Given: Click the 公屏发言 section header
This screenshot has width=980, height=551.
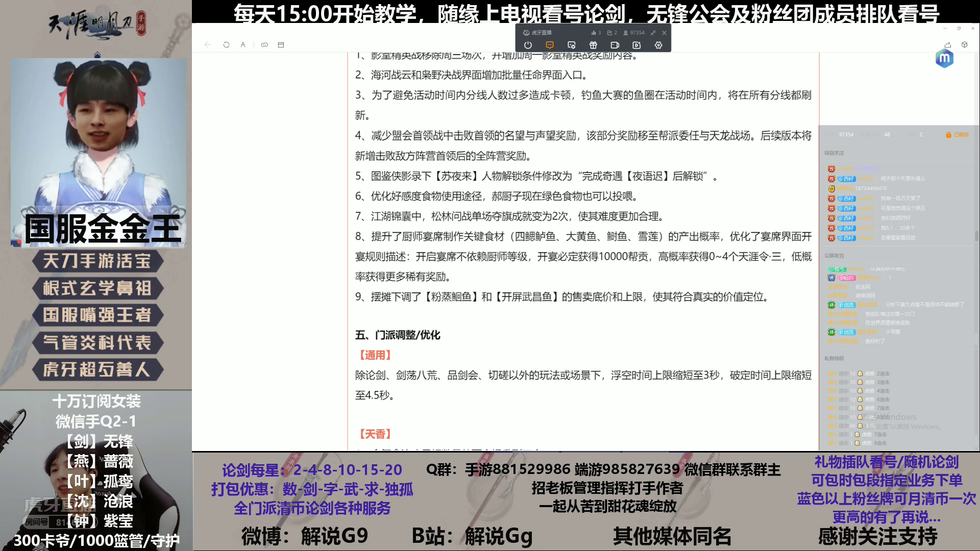Looking at the screenshot, I should [x=834, y=256].
